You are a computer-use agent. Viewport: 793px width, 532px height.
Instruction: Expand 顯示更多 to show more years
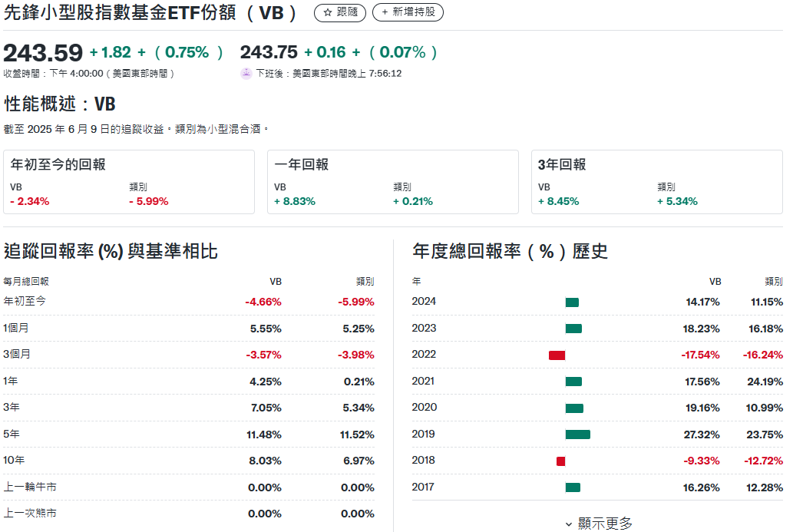pos(599,524)
